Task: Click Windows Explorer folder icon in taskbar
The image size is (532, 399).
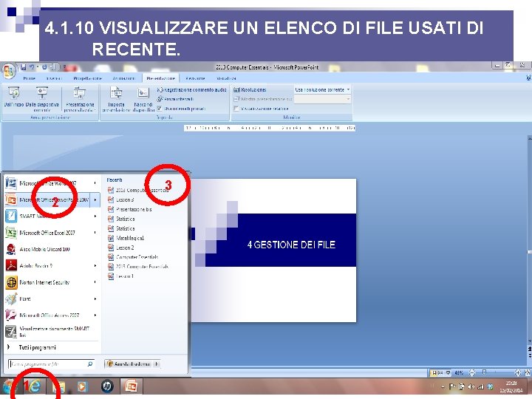Action: pyautogui.click(x=58, y=386)
